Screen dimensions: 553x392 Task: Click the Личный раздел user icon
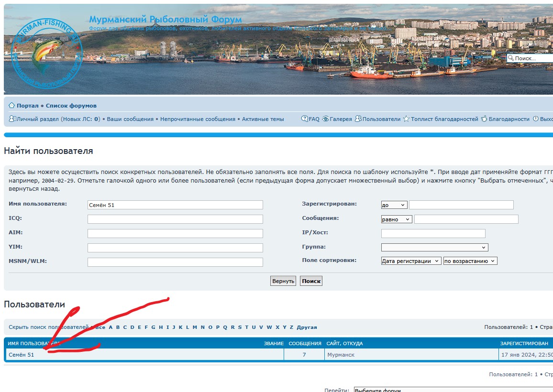pyautogui.click(x=12, y=119)
